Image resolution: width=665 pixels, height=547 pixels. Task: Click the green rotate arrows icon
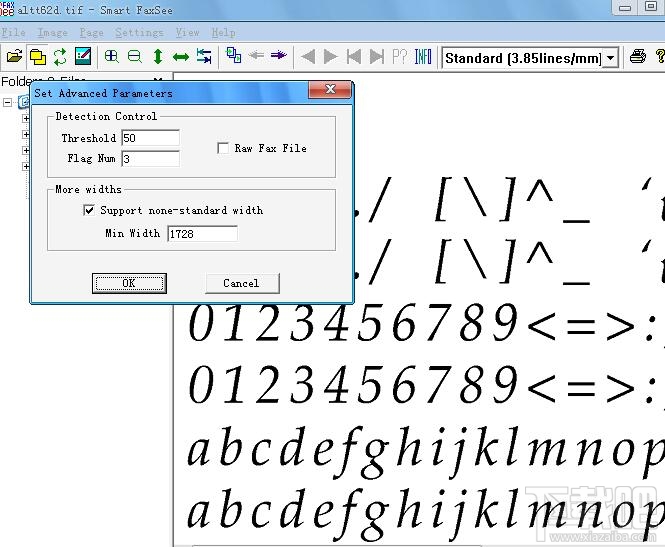click(x=60, y=56)
